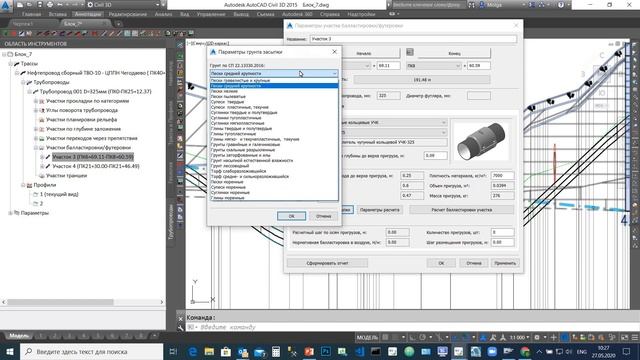Select Участки переходов через препятствия item

[x=91, y=138]
